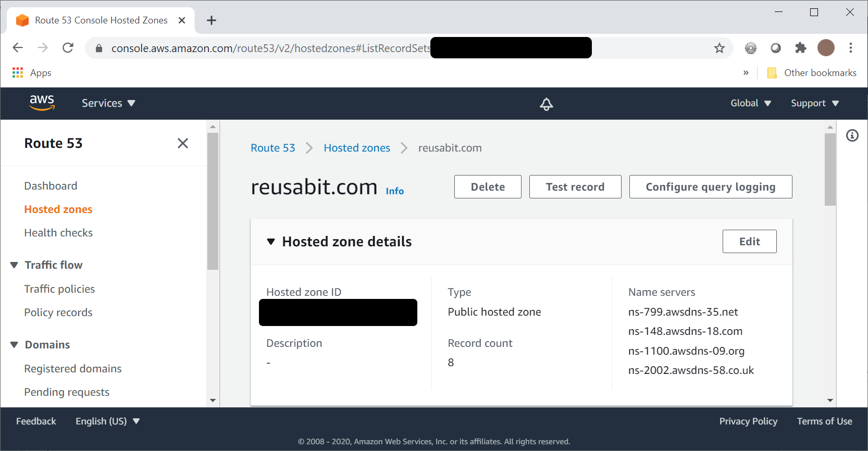
Task: Edit the hosted zone details
Action: coord(750,242)
